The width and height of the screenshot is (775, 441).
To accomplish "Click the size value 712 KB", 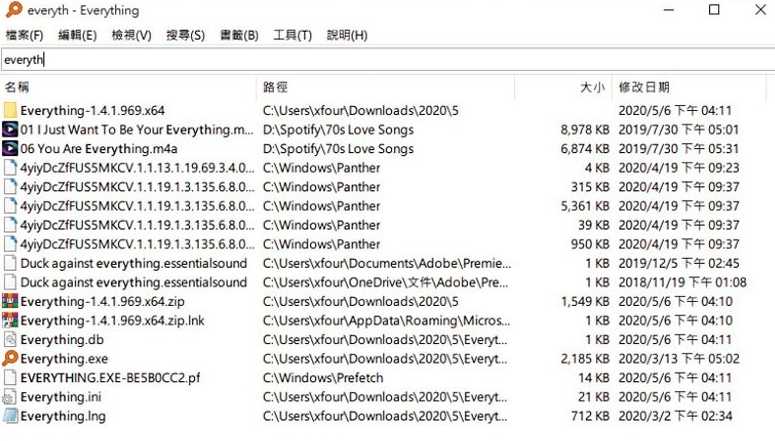I will 590,416.
